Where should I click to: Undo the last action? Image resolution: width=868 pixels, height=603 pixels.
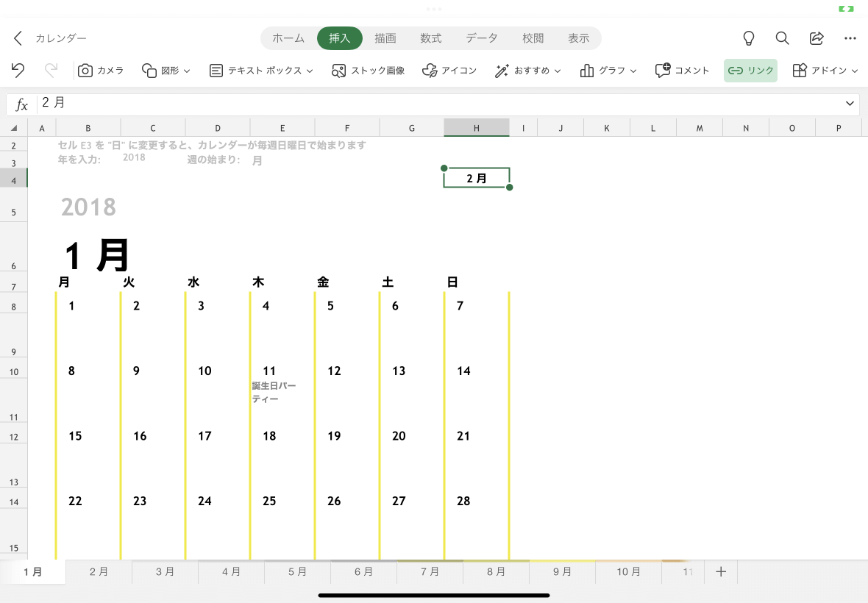(x=18, y=70)
